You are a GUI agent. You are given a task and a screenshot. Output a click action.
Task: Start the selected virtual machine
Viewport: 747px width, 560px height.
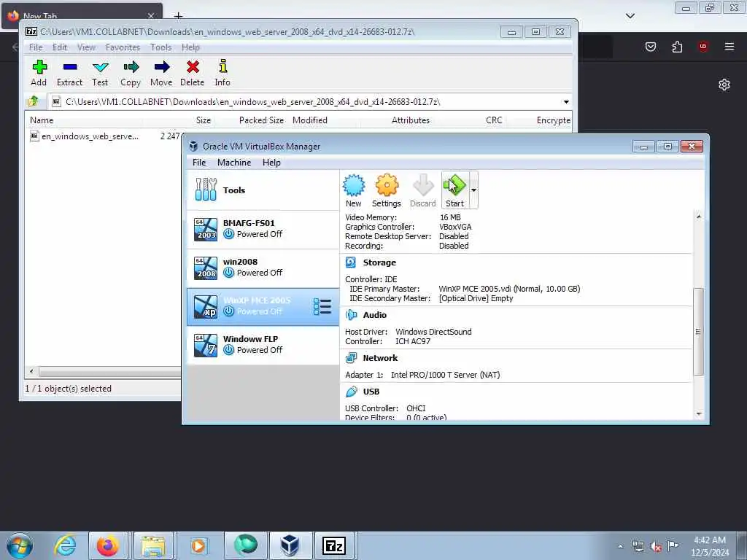454,190
